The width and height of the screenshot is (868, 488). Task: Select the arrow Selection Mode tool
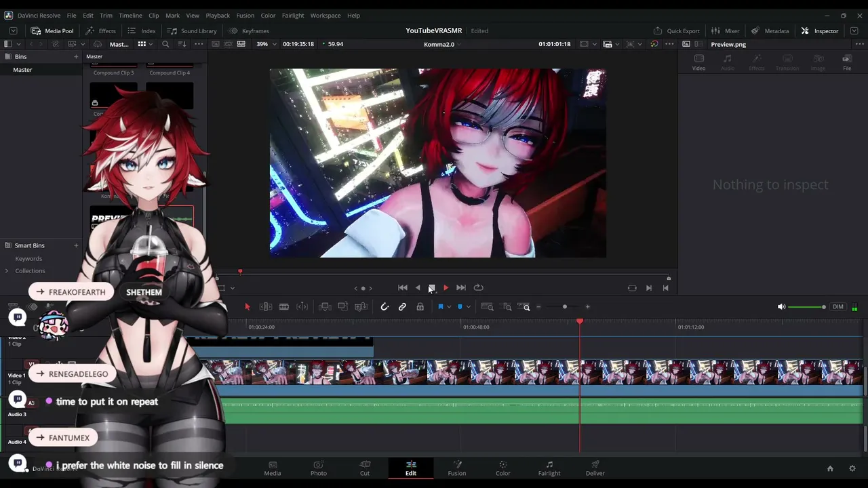point(248,307)
